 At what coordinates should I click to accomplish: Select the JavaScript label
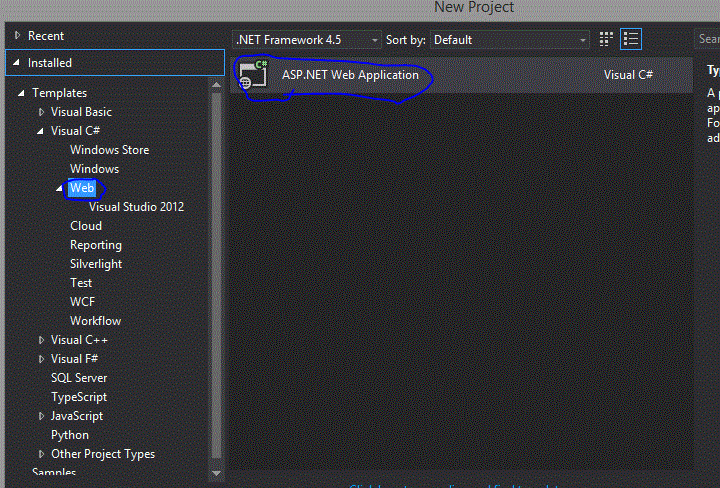tap(77, 416)
